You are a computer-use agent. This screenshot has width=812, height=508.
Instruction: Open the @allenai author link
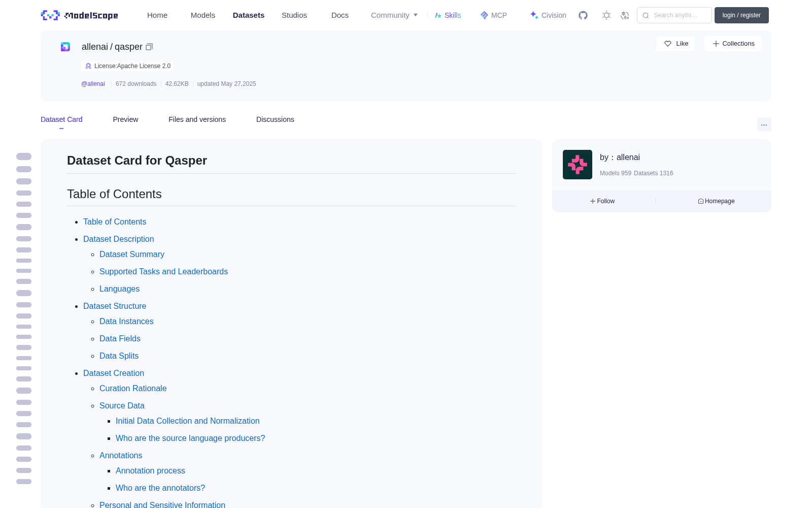tap(93, 84)
